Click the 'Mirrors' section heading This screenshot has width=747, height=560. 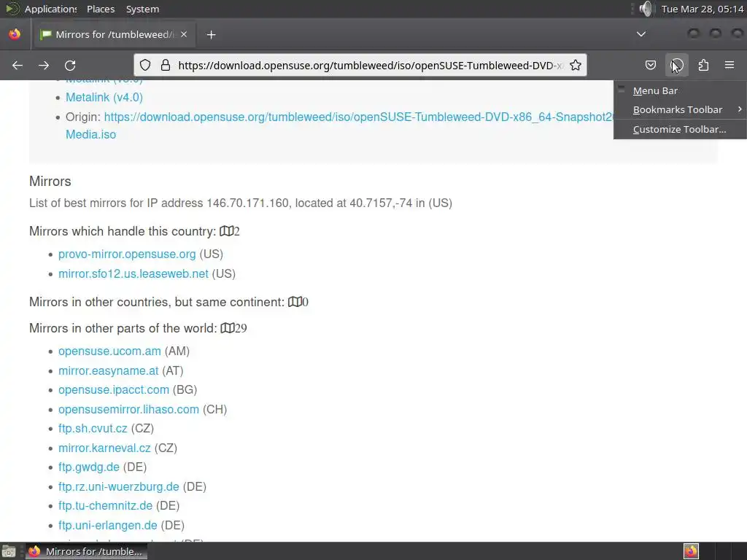[50, 182]
